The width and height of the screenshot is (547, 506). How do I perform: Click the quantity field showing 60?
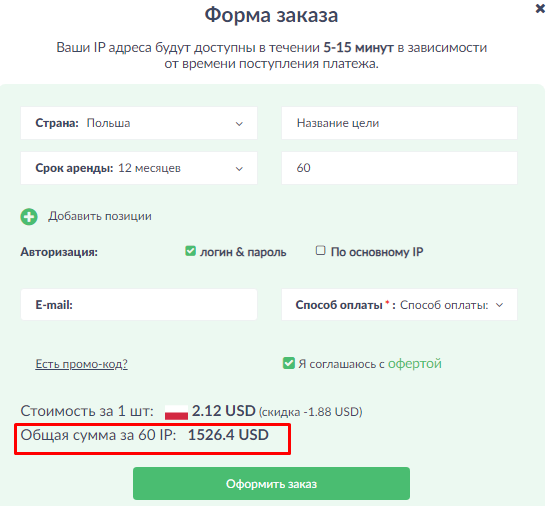click(x=399, y=168)
